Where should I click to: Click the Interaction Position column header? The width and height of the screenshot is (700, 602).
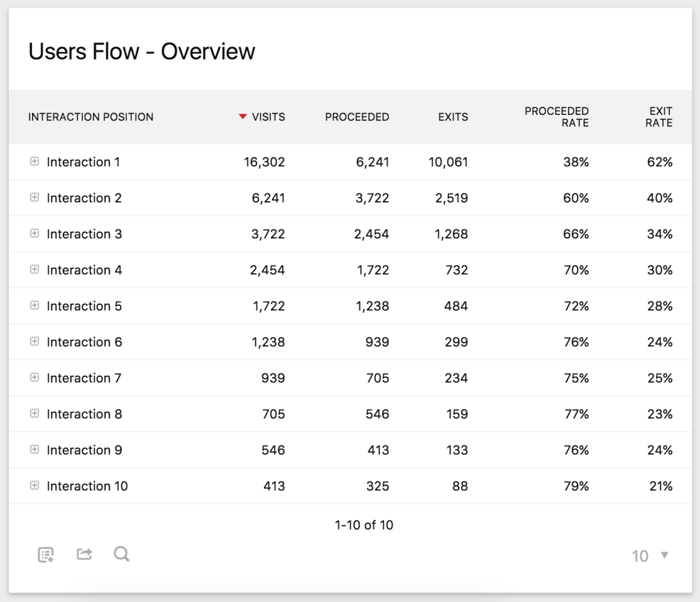[91, 117]
